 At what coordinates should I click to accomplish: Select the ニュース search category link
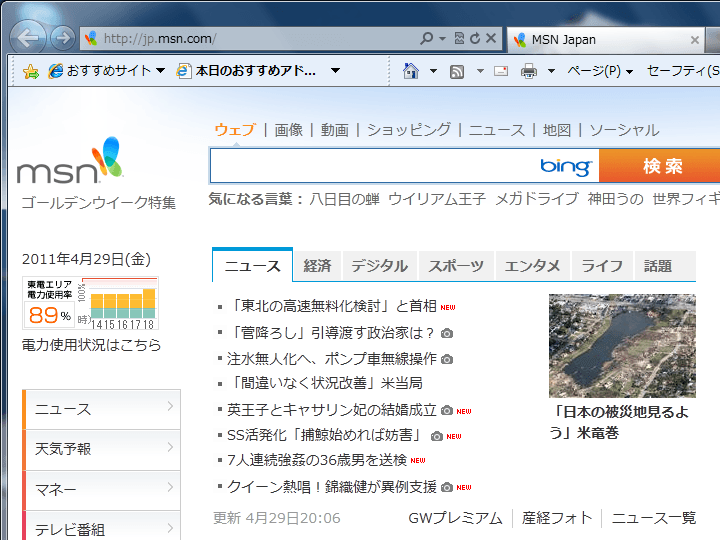click(497, 130)
